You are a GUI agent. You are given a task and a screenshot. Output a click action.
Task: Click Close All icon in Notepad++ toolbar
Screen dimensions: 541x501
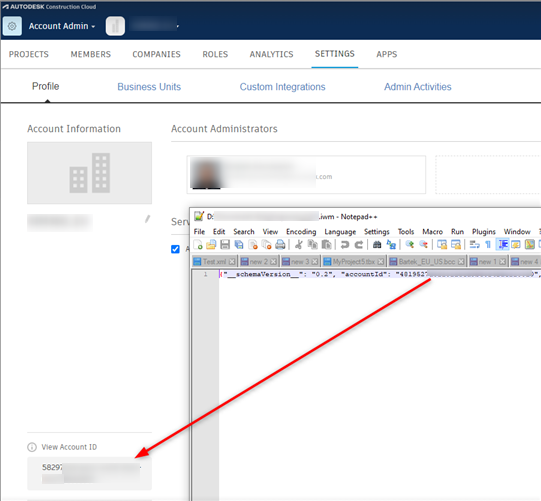[266, 245]
